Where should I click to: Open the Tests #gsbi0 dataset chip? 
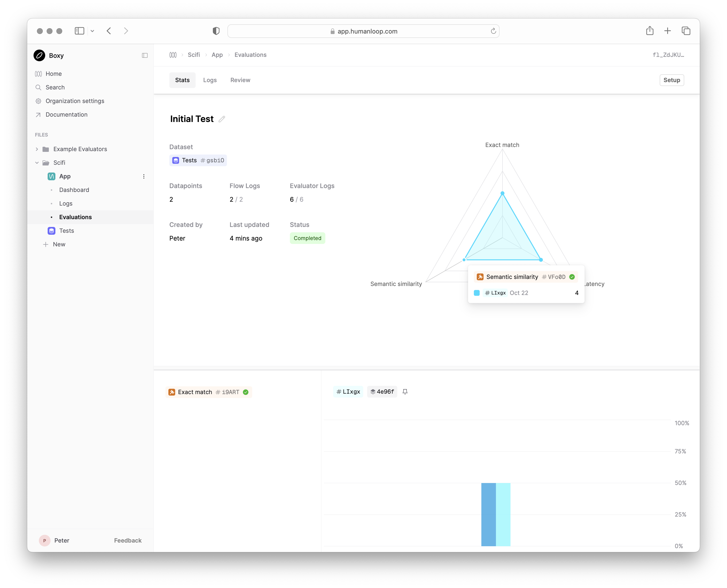pos(198,160)
